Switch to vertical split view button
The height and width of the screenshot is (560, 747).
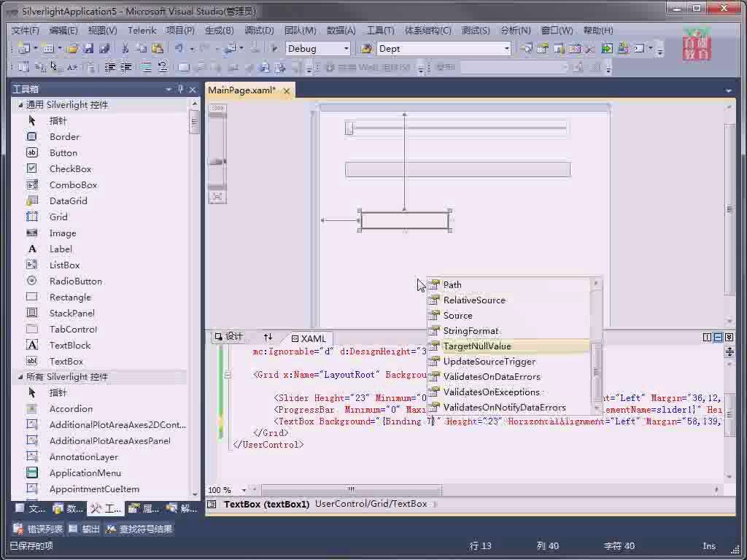(x=707, y=337)
